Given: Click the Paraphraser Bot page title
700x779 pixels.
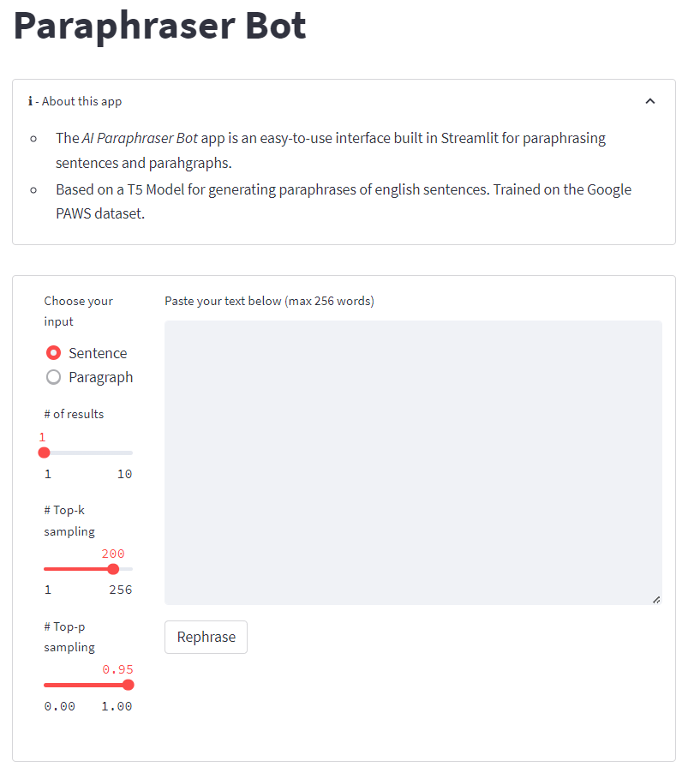Looking at the screenshot, I should (159, 27).
